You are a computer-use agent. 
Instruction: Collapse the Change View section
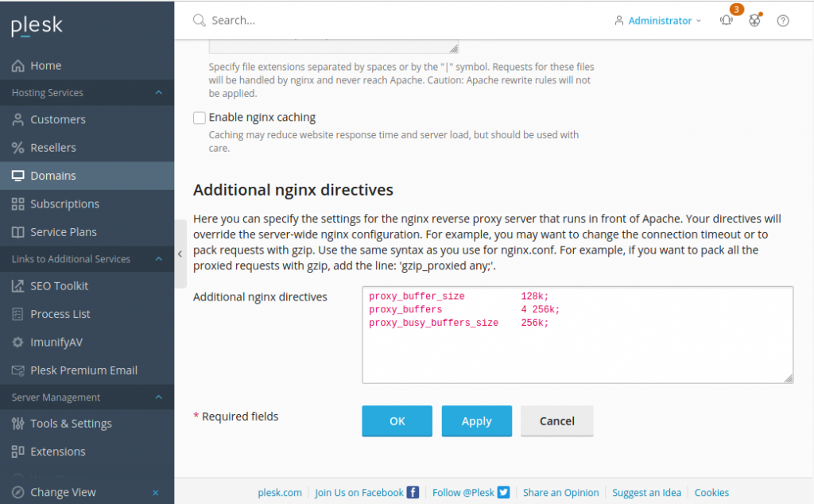click(x=156, y=492)
